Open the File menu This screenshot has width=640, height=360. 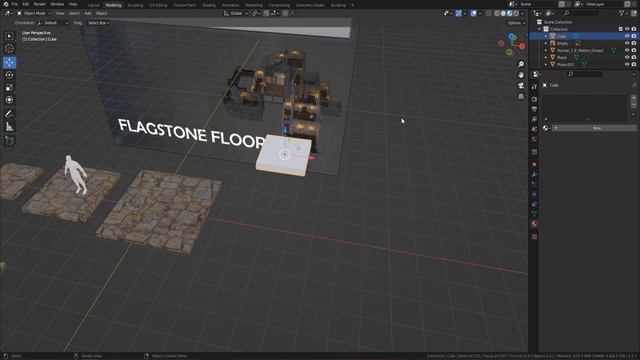[15, 4]
